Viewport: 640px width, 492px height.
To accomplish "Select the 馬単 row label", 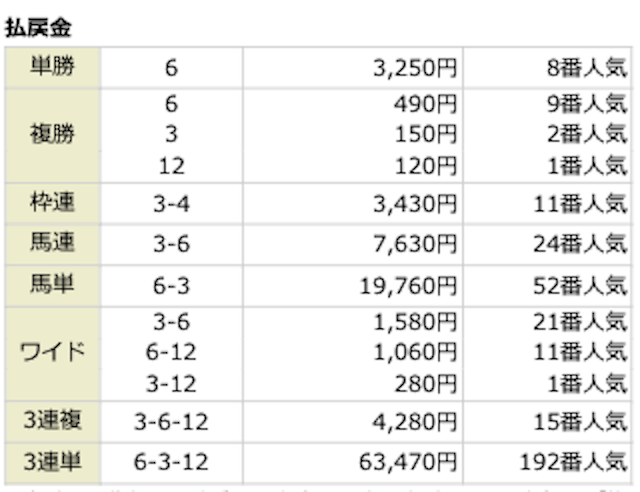I will click(51, 286).
